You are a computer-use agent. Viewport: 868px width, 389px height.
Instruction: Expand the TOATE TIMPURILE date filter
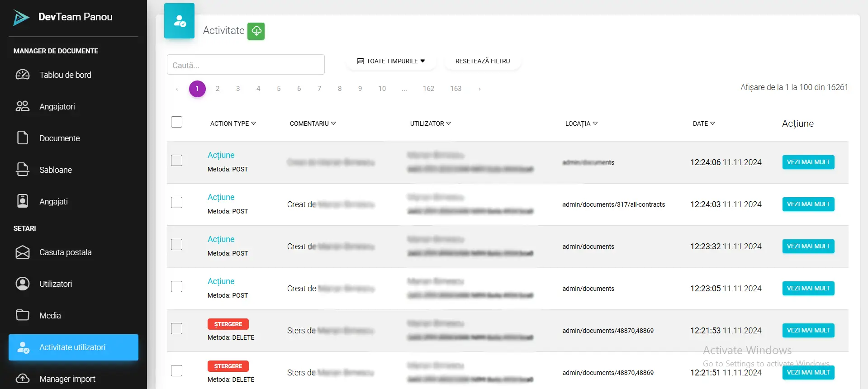391,61
